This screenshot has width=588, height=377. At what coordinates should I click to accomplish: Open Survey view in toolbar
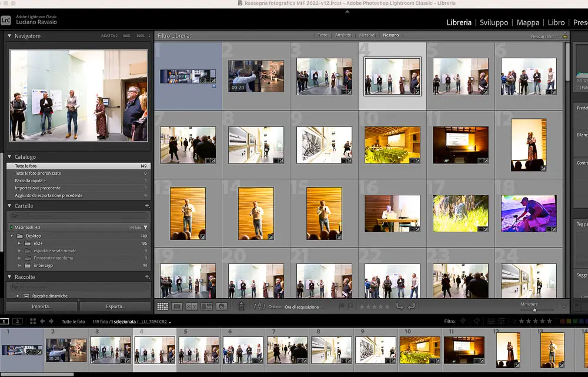[x=206, y=306]
